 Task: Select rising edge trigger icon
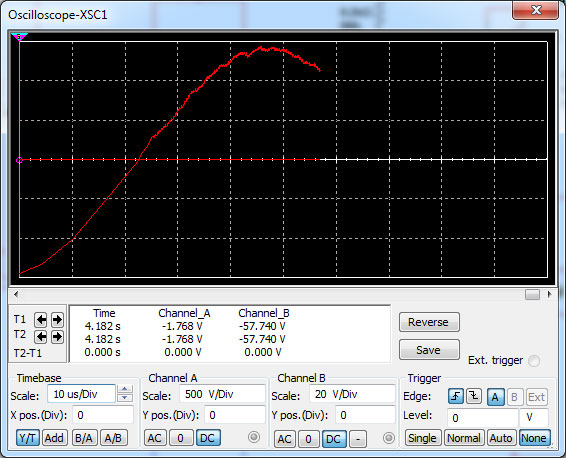click(456, 397)
